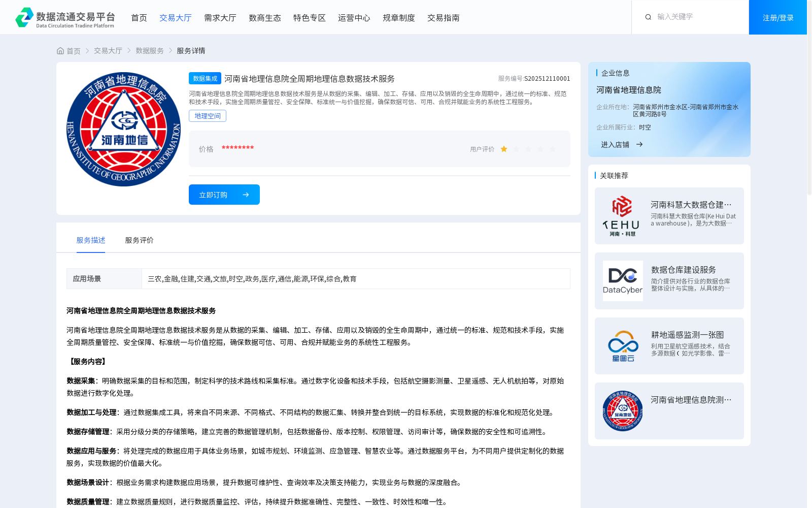Click the 数据集成 blue label

point(205,78)
